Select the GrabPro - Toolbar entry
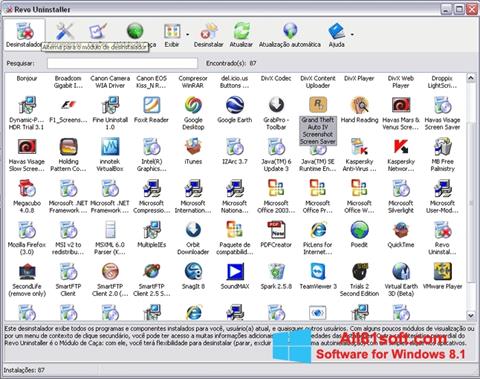 276,113
